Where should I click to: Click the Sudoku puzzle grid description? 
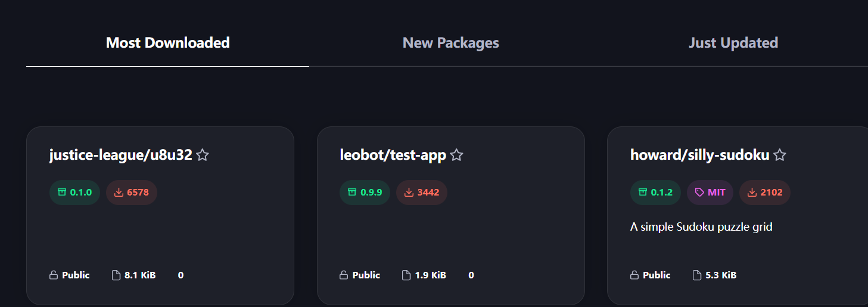pos(701,227)
